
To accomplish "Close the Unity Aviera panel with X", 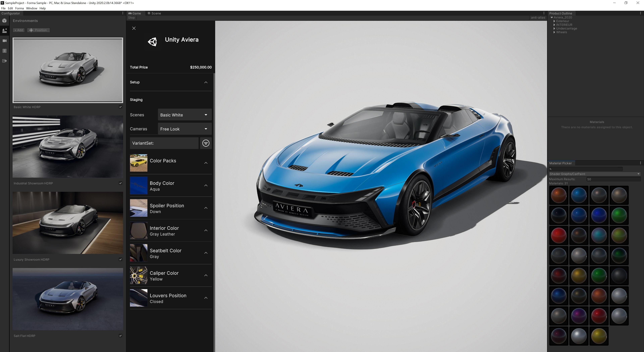I will click(134, 28).
